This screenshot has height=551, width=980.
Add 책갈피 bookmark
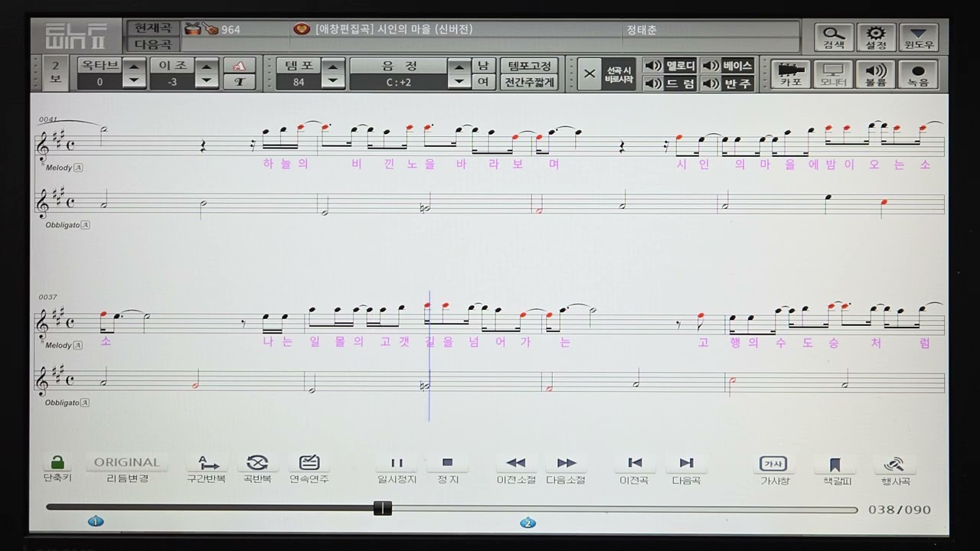[835, 464]
